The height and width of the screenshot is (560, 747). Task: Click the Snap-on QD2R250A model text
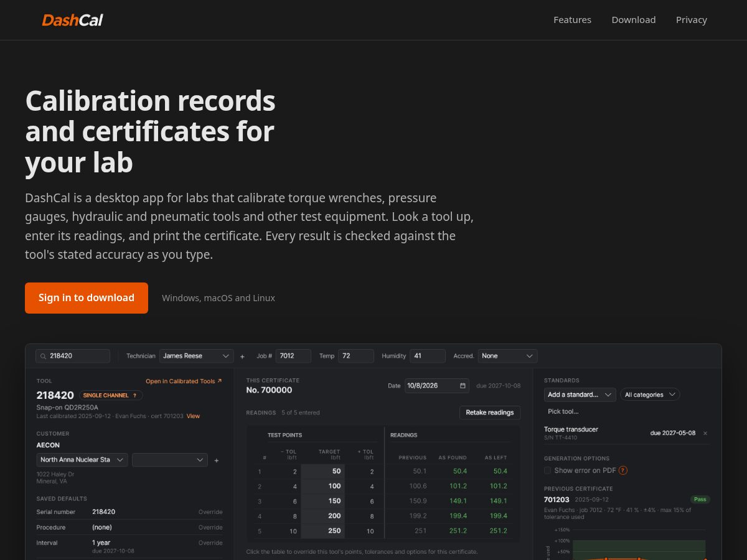(x=67, y=408)
